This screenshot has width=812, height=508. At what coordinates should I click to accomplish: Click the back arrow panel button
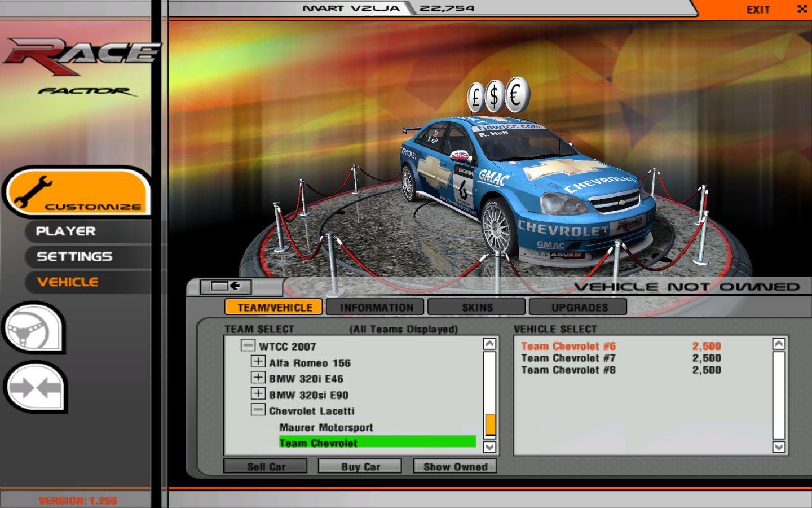pyautogui.click(x=226, y=286)
